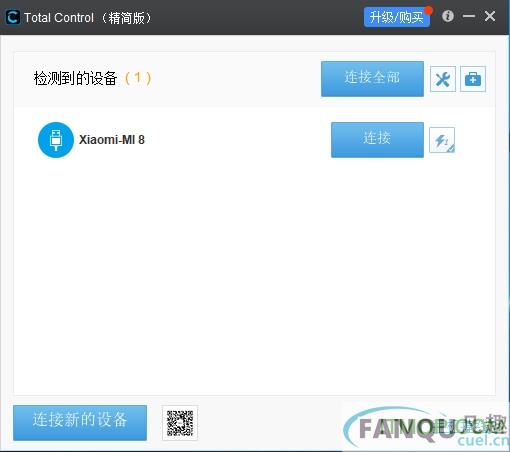Connect the Xiaomi-MI 8 with 连接 button
The height and width of the screenshot is (452, 510).
[x=377, y=140]
